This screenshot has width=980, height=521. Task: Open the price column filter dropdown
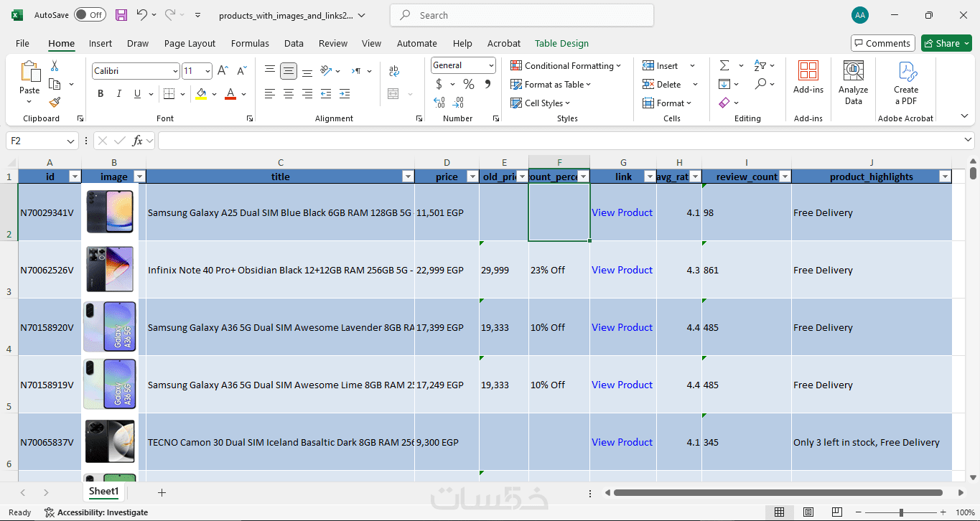pos(472,177)
